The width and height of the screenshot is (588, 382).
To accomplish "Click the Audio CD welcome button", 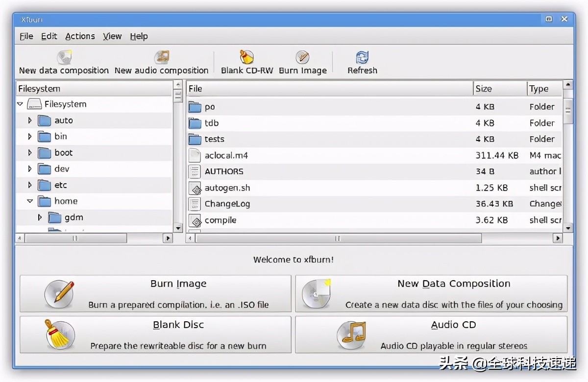I will click(431, 334).
